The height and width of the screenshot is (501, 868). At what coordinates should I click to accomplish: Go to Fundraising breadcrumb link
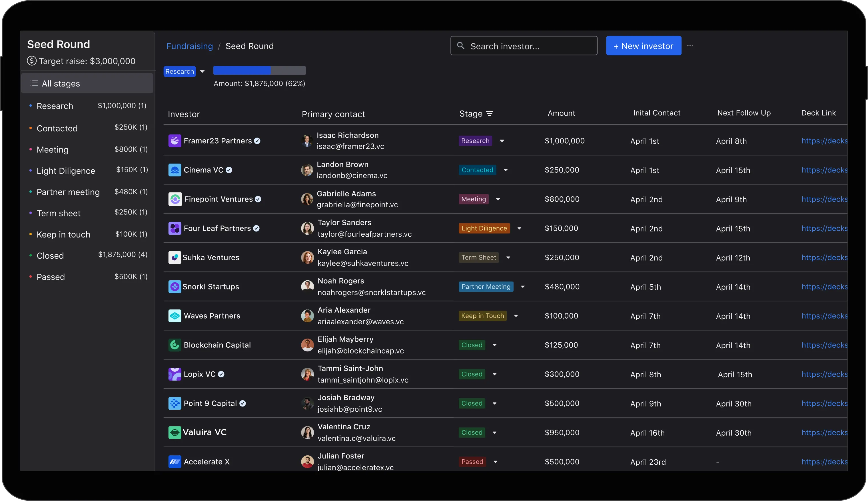[190, 46]
